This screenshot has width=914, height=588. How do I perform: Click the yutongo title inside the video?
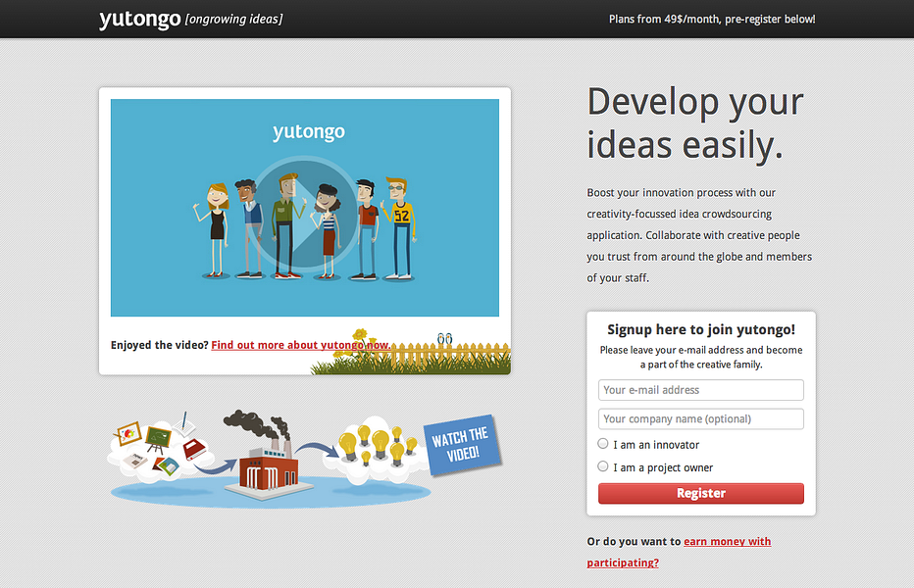click(x=309, y=131)
